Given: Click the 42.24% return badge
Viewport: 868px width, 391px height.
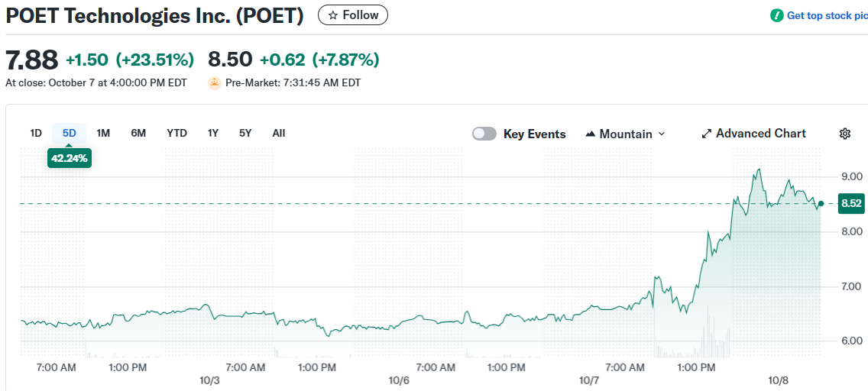Looking at the screenshot, I should click(70, 158).
